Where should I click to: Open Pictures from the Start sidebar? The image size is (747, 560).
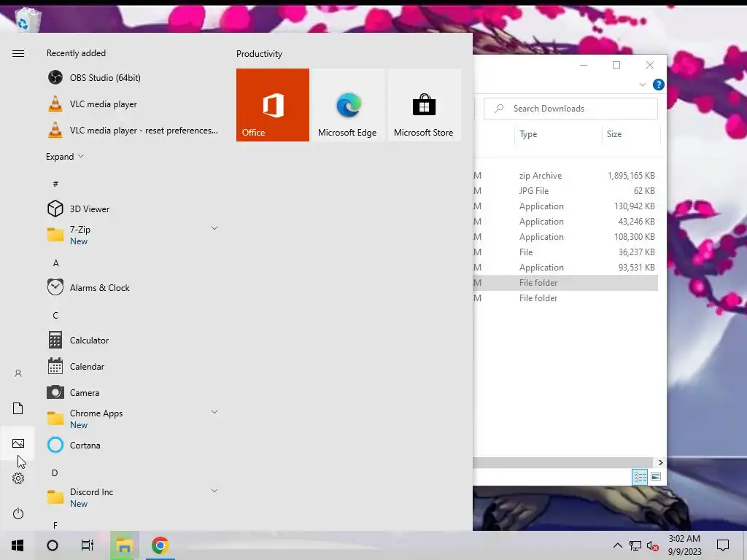[18, 443]
